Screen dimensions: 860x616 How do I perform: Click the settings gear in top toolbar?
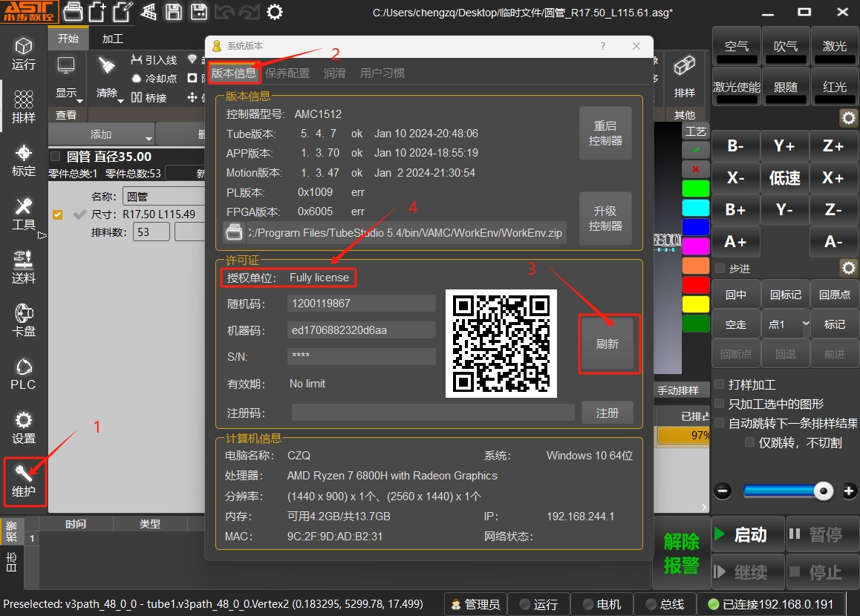(275, 12)
